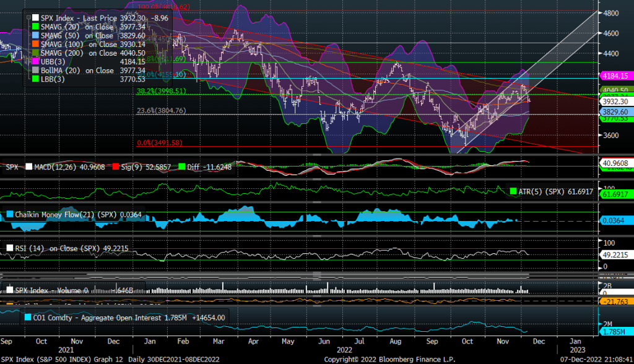Click the white SPX Index Volume swatch
The image size is (634, 364).
tap(10, 290)
